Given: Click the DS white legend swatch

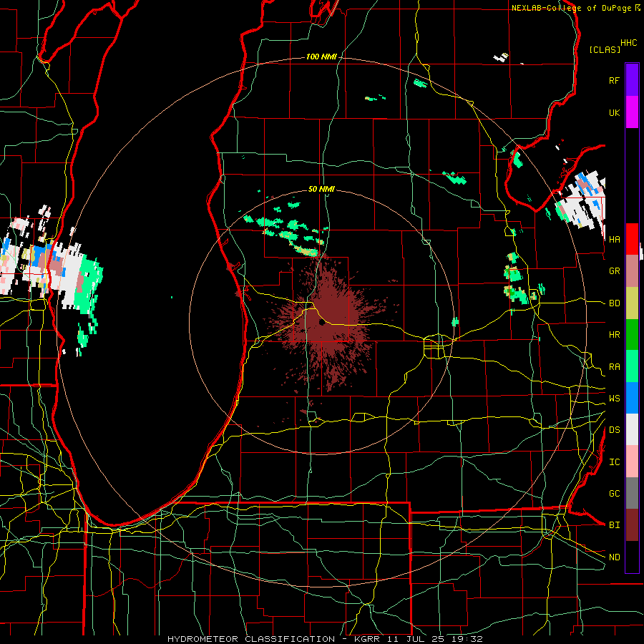Looking at the screenshot, I should point(632,429).
